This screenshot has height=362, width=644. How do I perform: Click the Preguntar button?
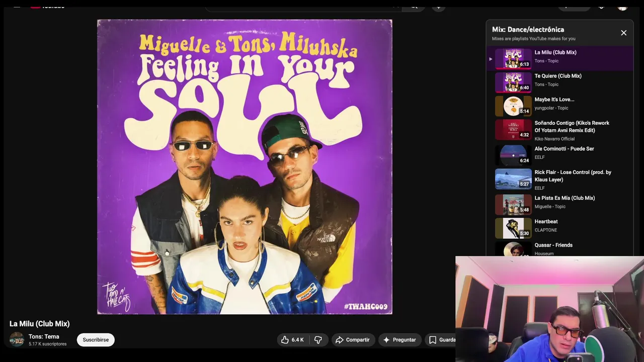399,340
